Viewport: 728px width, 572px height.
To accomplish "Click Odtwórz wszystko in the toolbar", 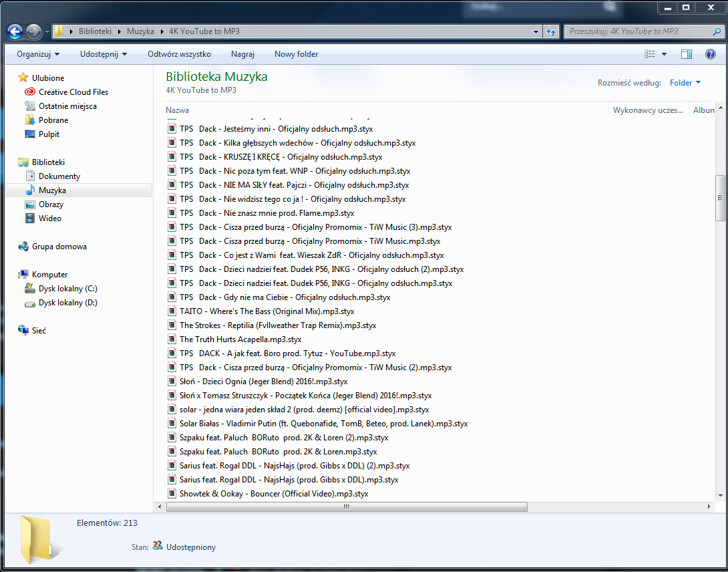I will (x=179, y=54).
